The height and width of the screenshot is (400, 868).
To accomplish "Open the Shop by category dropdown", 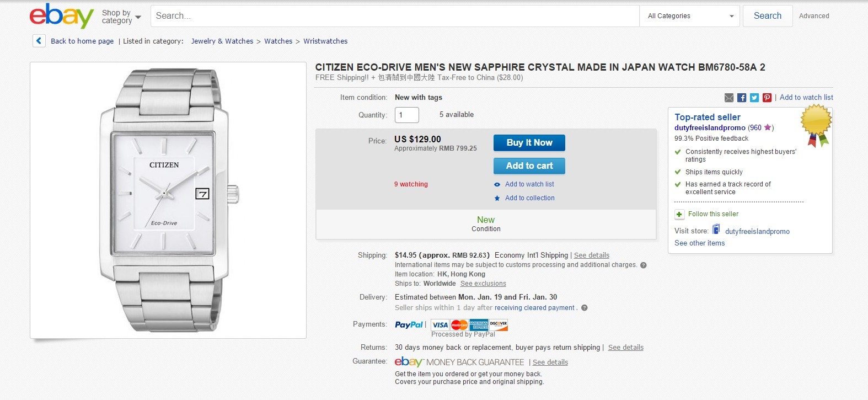I will 121,17.
